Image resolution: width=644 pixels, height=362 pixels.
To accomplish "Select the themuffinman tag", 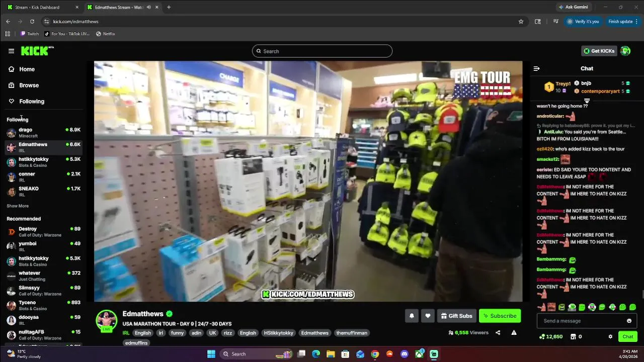I will point(352,333).
